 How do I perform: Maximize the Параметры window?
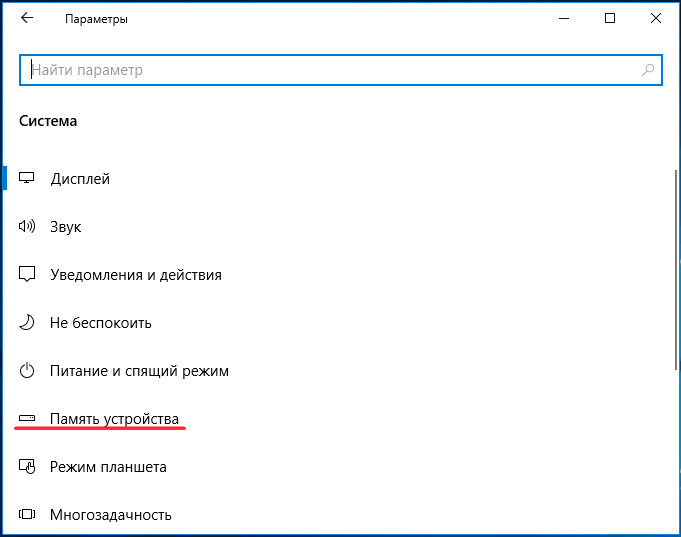click(x=610, y=18)
